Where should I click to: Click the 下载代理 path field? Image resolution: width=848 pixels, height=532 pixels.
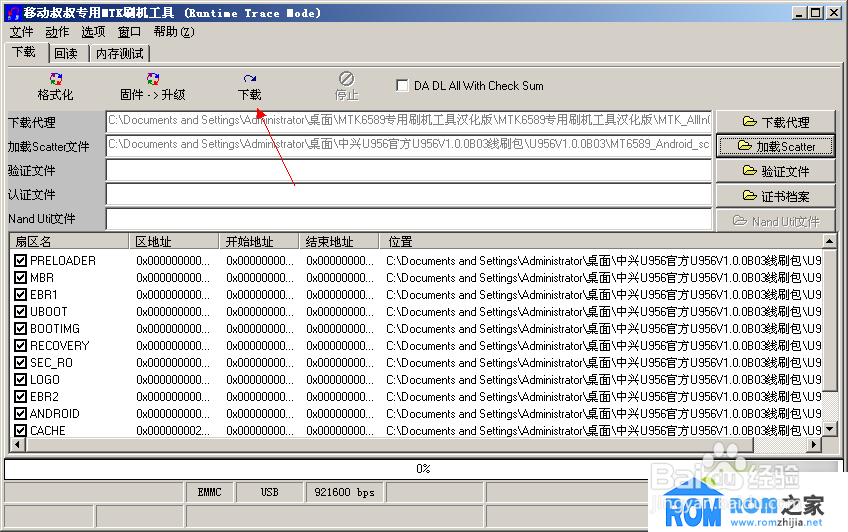pyautogui.click(x=409, y=121)
